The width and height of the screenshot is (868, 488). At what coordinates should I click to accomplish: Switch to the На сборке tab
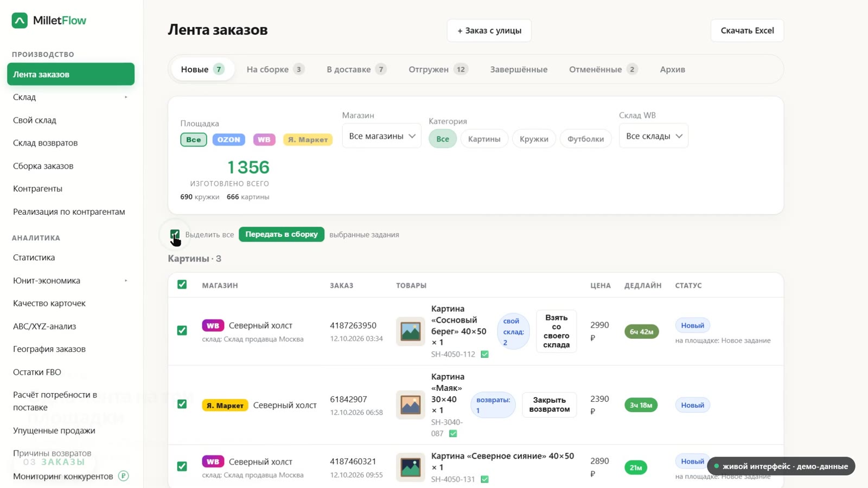coord(275,69)
